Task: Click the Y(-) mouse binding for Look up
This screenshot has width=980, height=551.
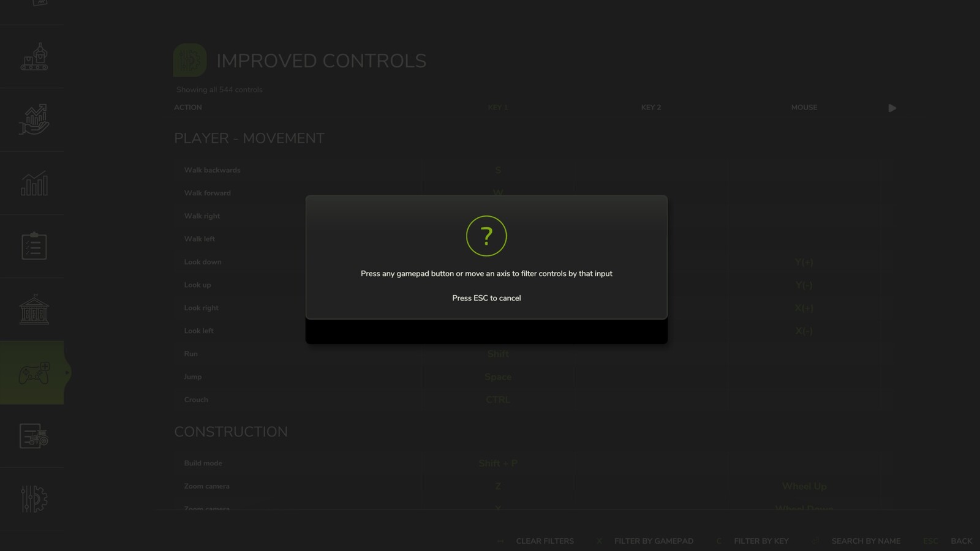Action: (x=804, y=285)
